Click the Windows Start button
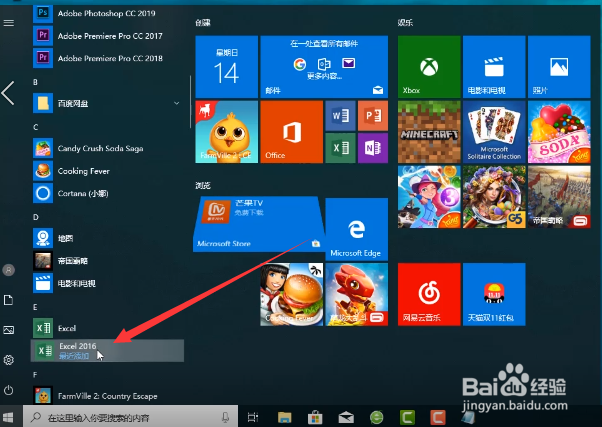Screen dimensions: 602x427 [8, 417]
